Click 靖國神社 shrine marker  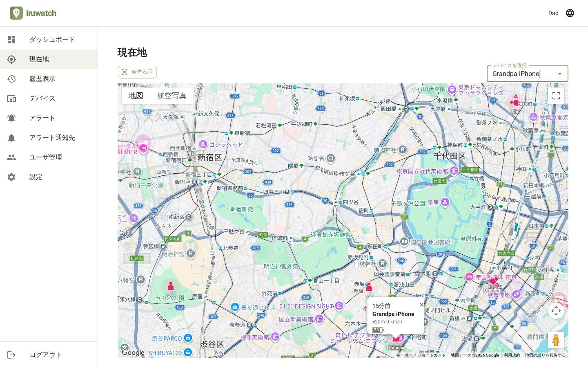[403, 150]
